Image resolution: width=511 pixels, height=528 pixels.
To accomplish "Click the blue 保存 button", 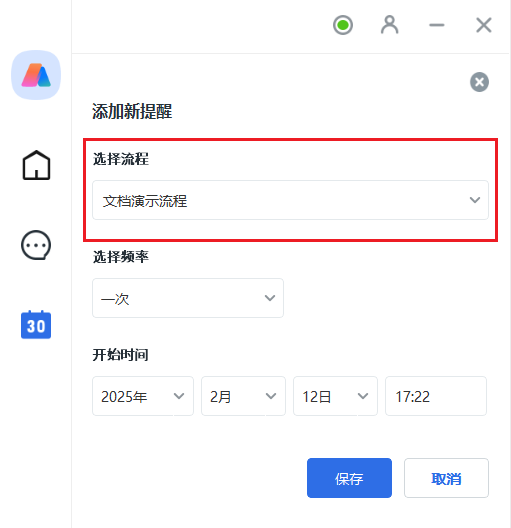I will [349, 478].
